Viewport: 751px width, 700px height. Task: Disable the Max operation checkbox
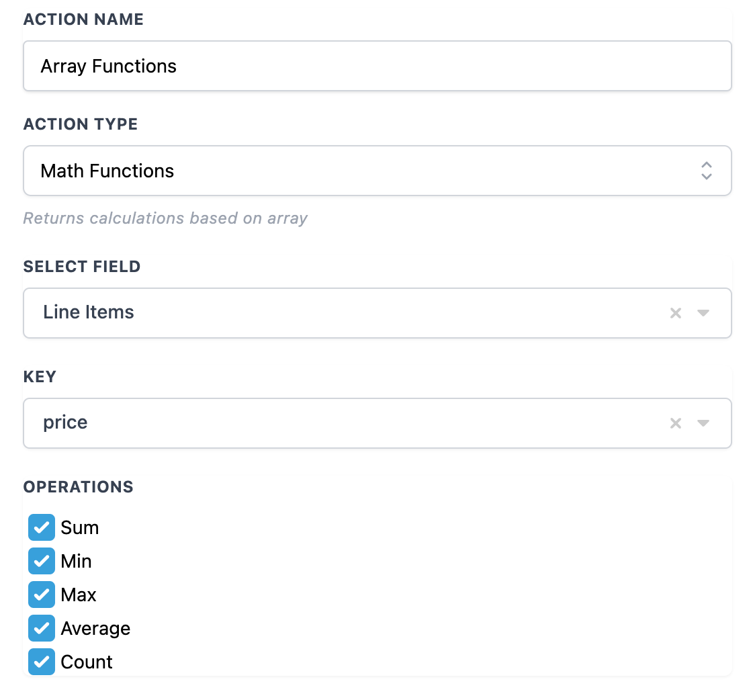(42, 595)
